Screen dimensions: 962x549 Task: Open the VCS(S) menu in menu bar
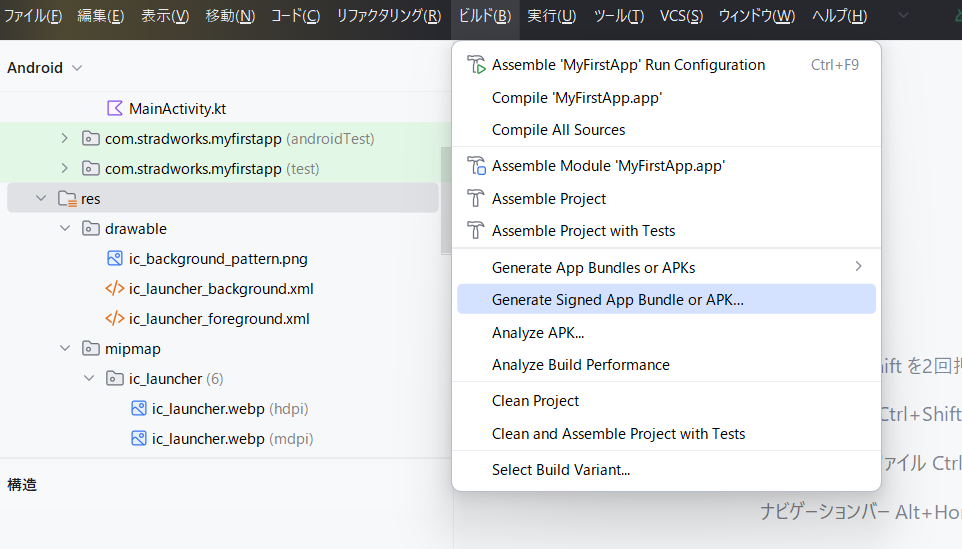(681, 16)
